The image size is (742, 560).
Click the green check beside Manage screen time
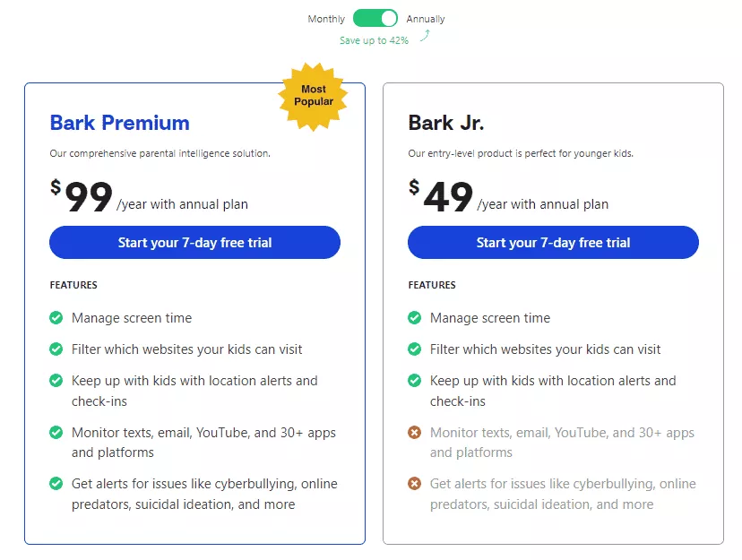pyautogui.click(x=56, y=317)
